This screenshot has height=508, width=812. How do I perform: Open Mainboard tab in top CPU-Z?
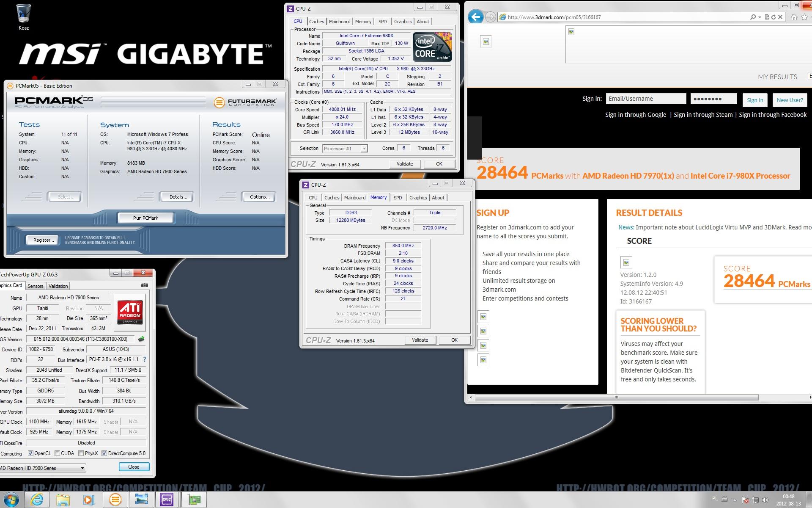coord(340,22)
